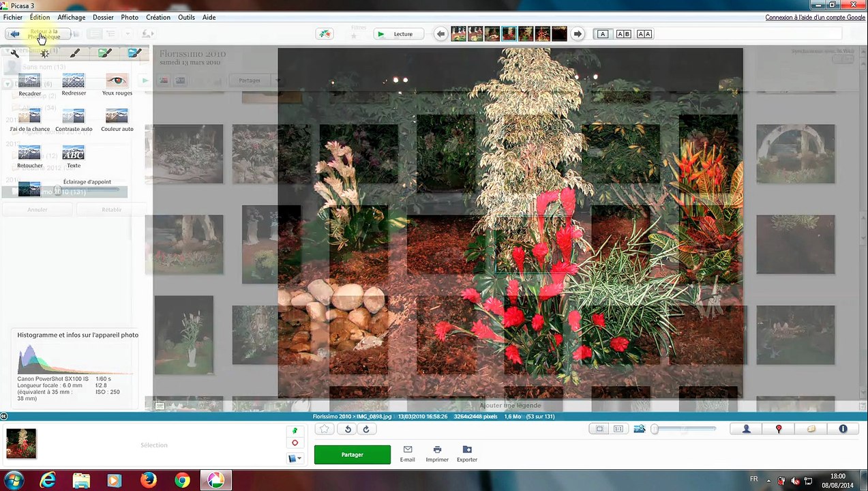This screenshot has height=491, width=868.
Task: Switch to side-by-side A B view
Action: click(x=623, y=34)
